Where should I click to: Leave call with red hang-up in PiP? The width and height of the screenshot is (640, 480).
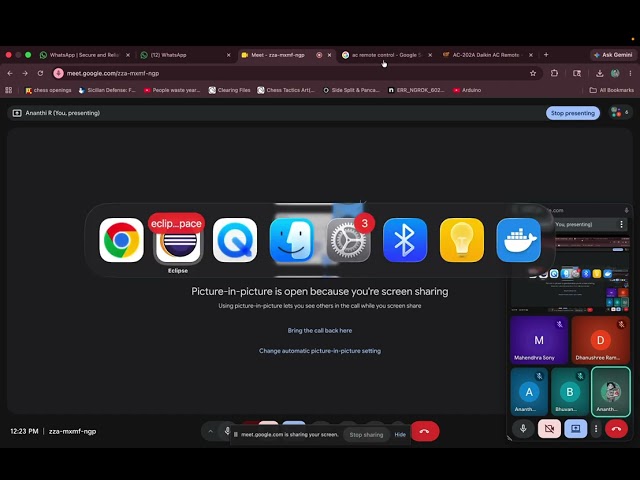point(616,429)
